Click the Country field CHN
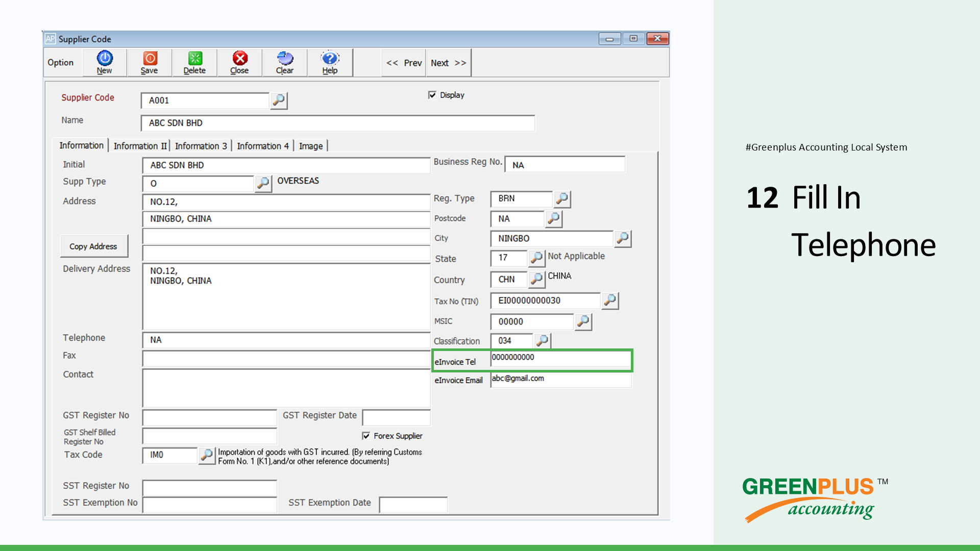This screenshot has height=551, width=980. click(x=509, y=280)
